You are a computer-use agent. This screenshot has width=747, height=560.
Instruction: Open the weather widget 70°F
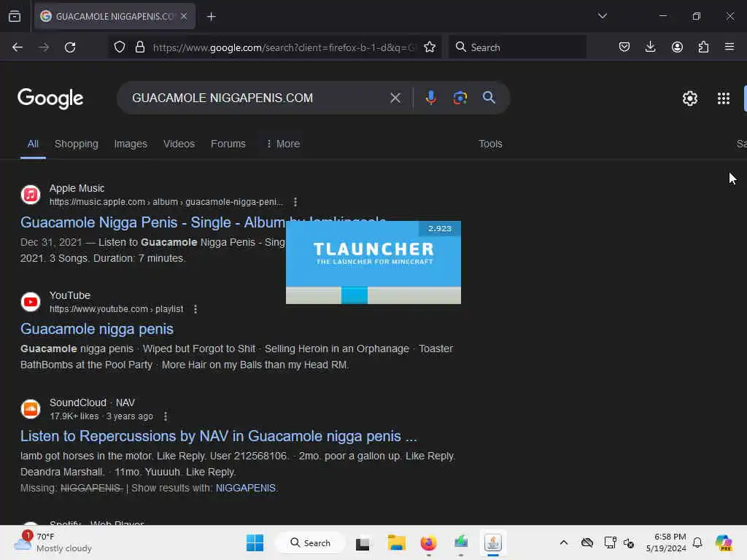[x=53, y=542]
